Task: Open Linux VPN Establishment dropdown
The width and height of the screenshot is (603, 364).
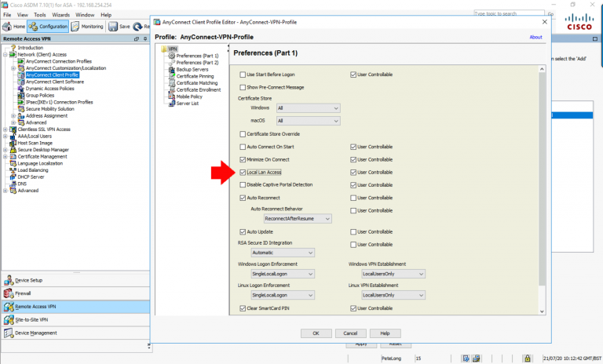Action: coord(393,295)
